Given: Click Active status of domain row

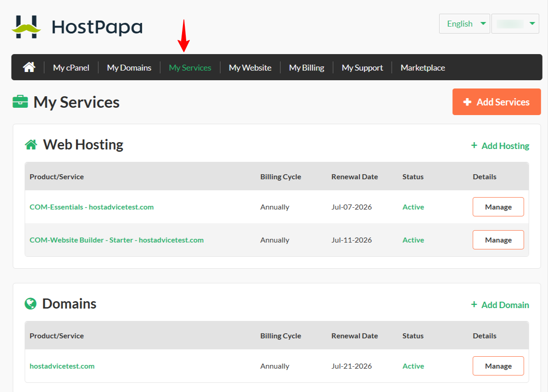Looking at the screenshot, I should click(x=413, y=366).
